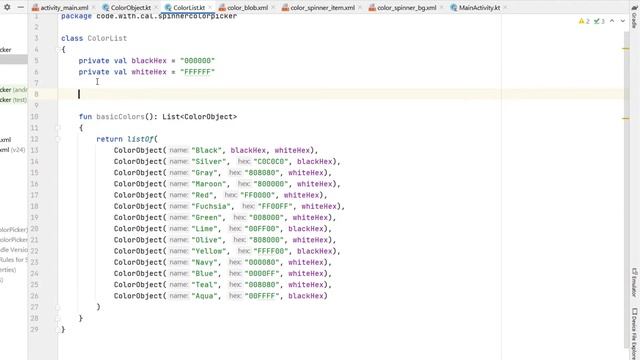Viewport: 640px width, 360px height.
Task: Click the basicColors function name
Action: 120,117
